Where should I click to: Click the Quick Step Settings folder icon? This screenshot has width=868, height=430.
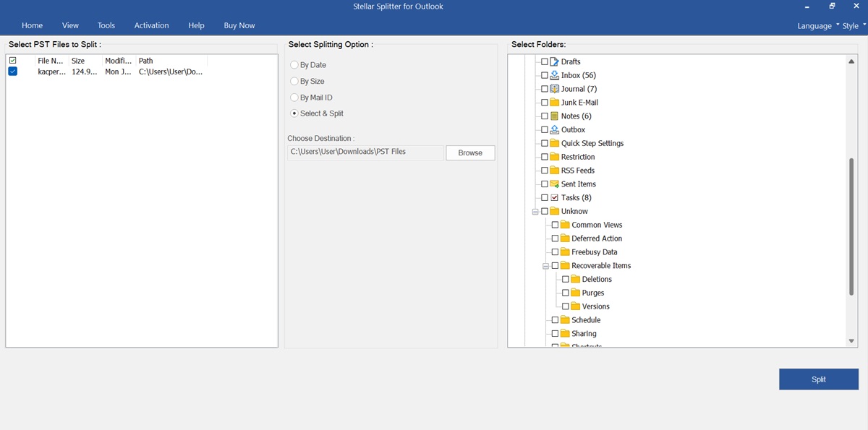pyautogui.click(x=555, y=143)
